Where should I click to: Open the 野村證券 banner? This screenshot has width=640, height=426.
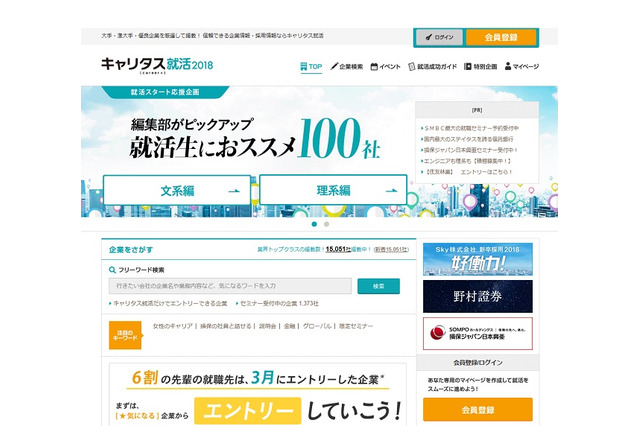coord(478,296)
